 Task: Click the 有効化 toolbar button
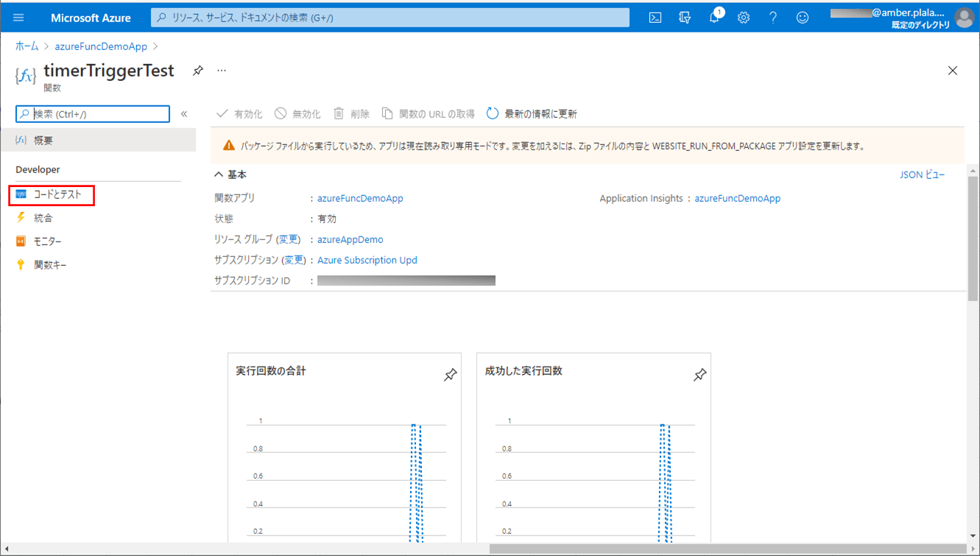pos(239,114)
